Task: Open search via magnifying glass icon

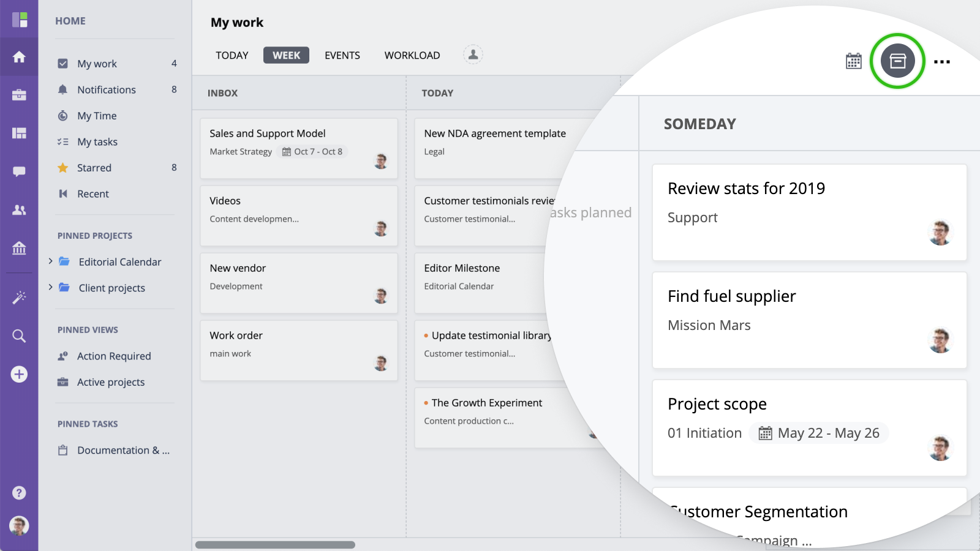Action: [19, 335]
